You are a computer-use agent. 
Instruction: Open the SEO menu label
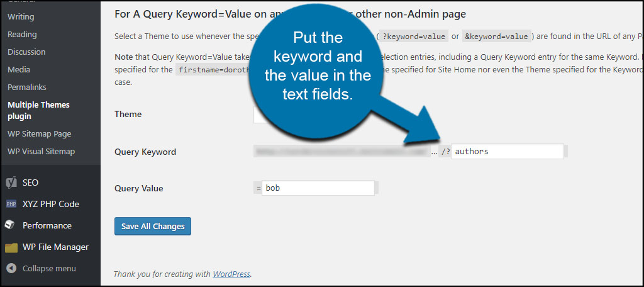pyautogui.click(x=30, y=183)
